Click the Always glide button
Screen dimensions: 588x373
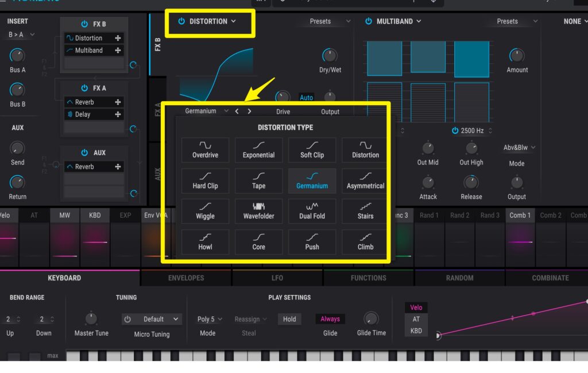330,319
